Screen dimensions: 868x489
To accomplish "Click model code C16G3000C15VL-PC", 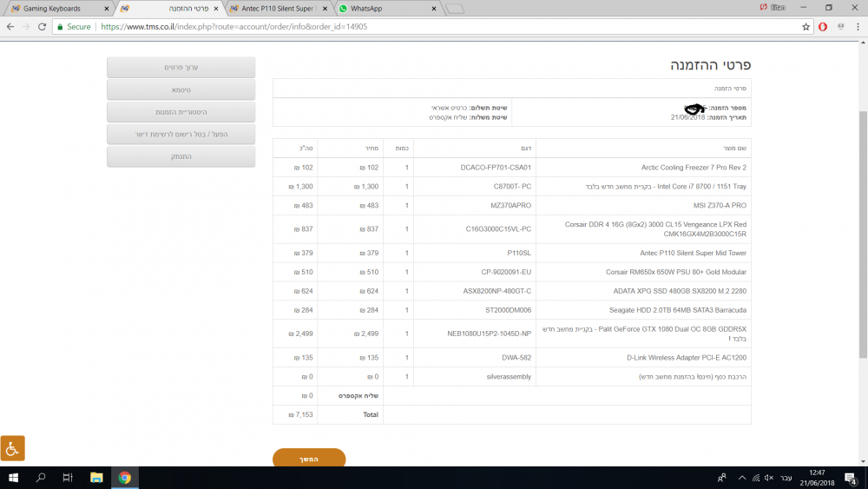I will point(498,228).
